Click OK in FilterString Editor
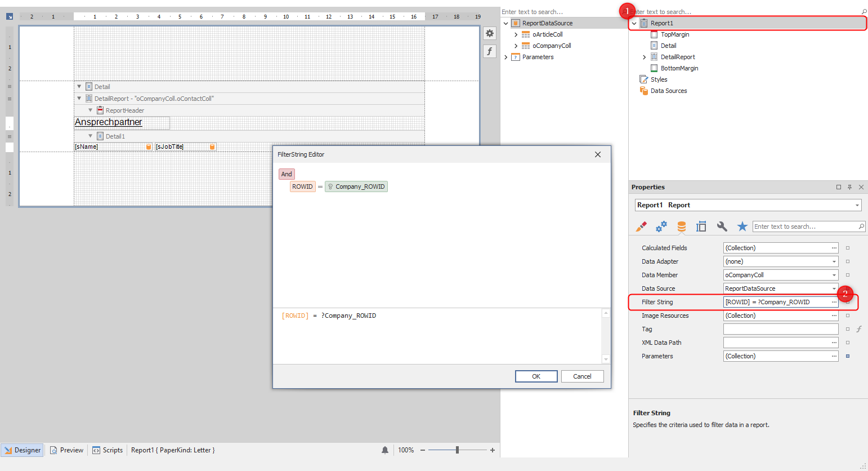868x471 pixels. (x=536, y=376)
